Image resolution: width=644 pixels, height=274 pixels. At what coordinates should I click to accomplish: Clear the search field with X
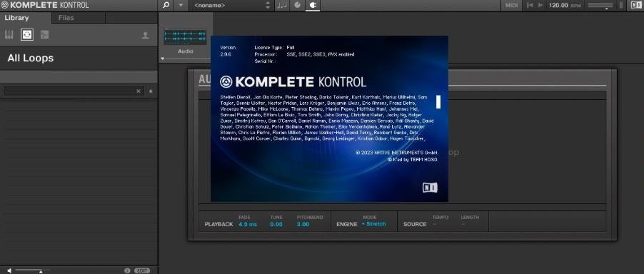click(139, 91)
